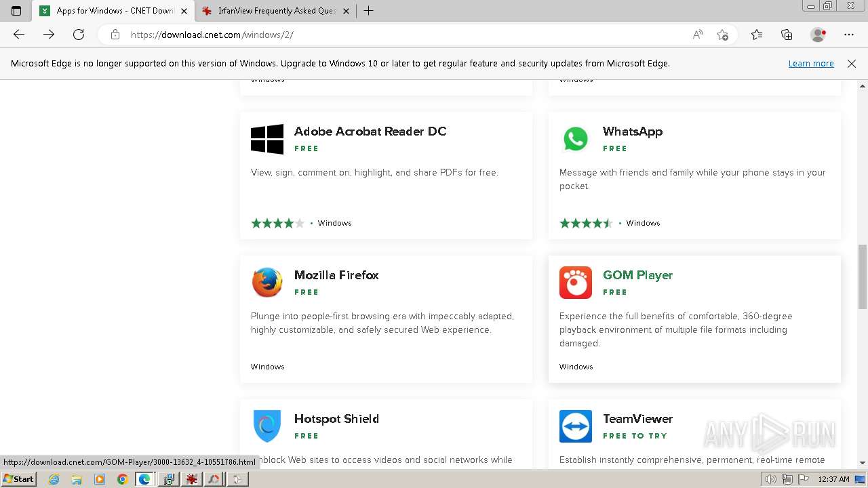Click Windows platform label in GOM Player card
This screenshot has height=488, width=868.
pos(576,367)
